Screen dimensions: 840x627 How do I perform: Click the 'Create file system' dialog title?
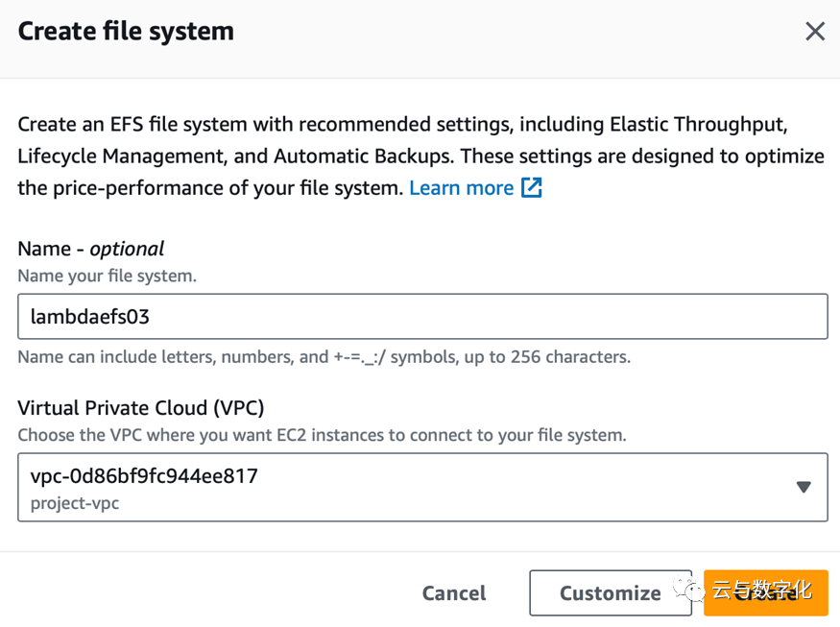coord(126,31)
